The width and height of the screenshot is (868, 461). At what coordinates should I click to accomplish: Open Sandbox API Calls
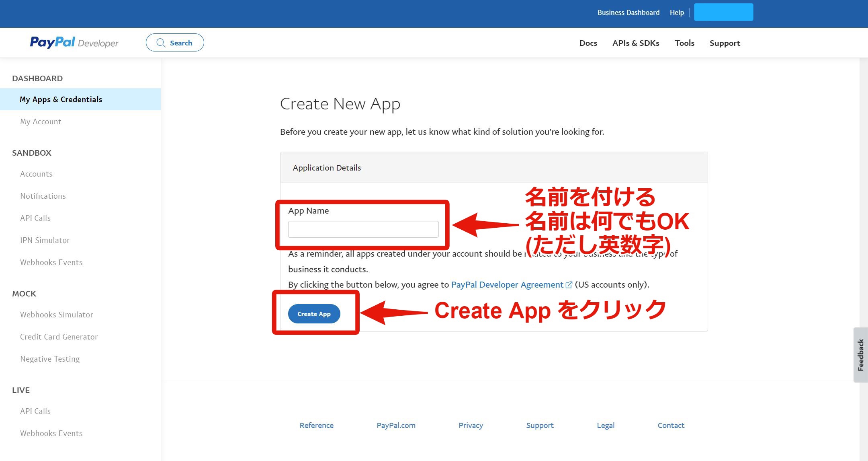click(x=35, y=218)
